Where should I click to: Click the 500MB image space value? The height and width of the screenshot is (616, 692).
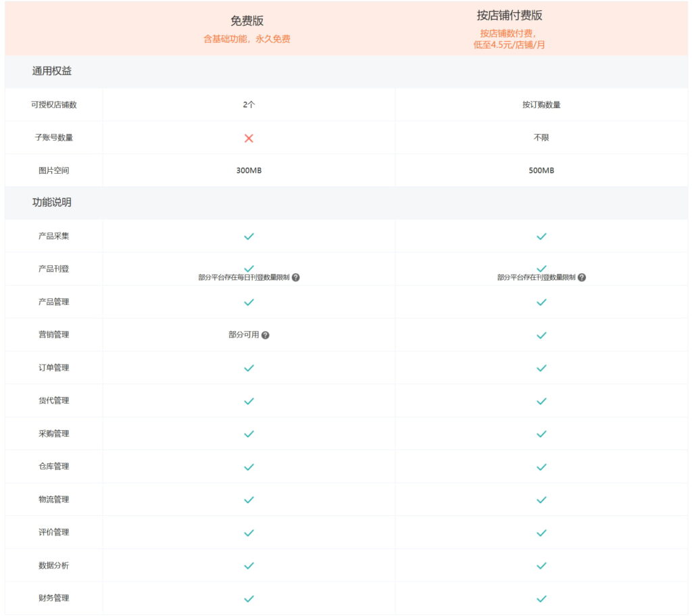point(541,171)
